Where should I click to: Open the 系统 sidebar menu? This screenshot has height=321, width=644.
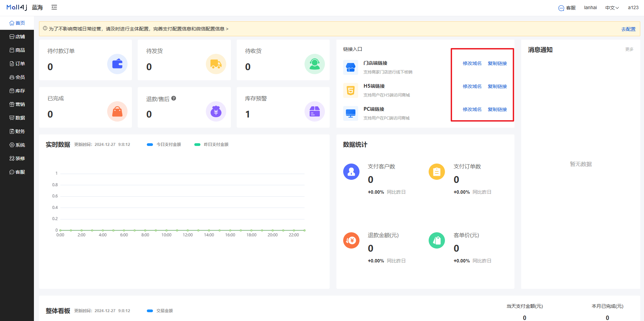(17, 145)
